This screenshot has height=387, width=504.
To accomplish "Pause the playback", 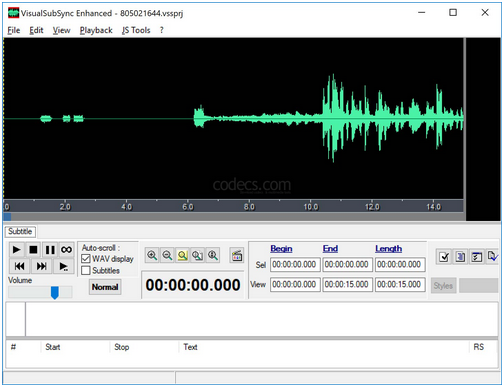I will (x=50, y=249).
